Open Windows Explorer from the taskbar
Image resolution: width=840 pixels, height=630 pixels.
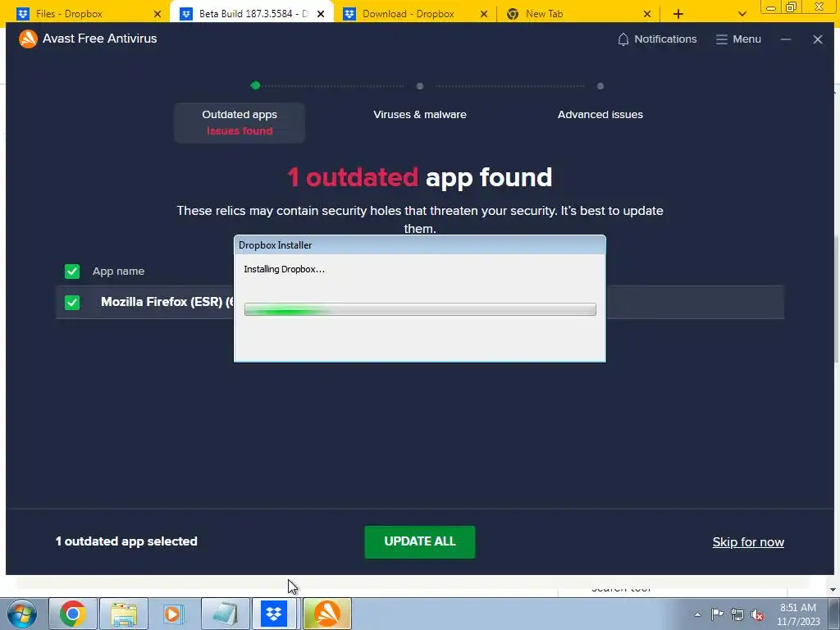pyautogui.click(x=124, y=614)
